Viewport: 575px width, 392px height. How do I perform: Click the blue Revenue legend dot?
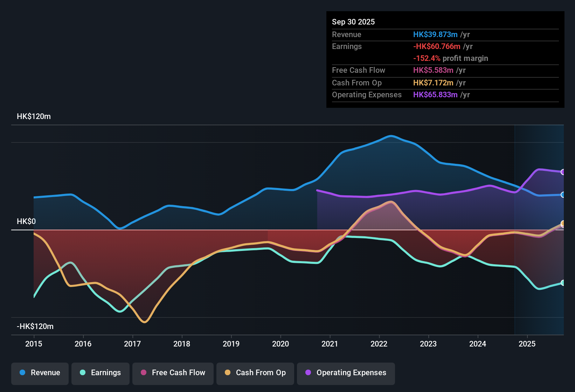(x=22, y=373)
